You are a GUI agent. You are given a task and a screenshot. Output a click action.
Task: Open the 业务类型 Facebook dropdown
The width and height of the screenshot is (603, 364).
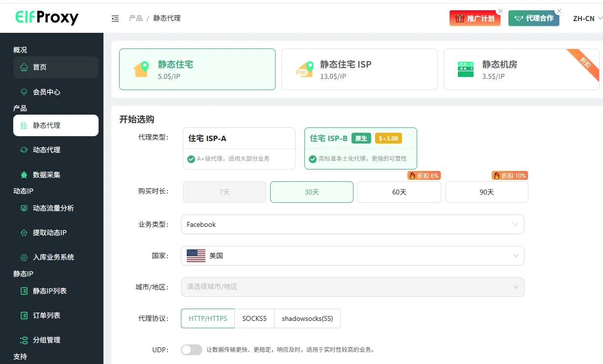coord(352,224)
